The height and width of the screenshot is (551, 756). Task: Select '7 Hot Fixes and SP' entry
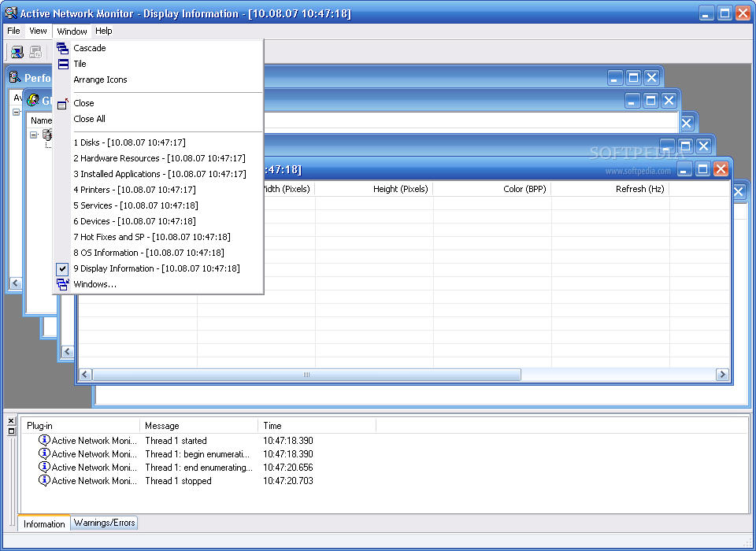click(157, 237)
